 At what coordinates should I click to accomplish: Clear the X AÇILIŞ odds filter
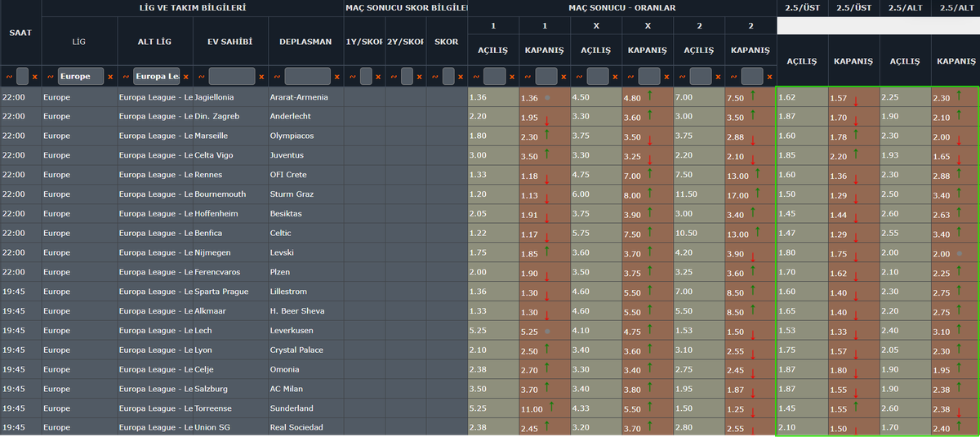click(615, 77)
